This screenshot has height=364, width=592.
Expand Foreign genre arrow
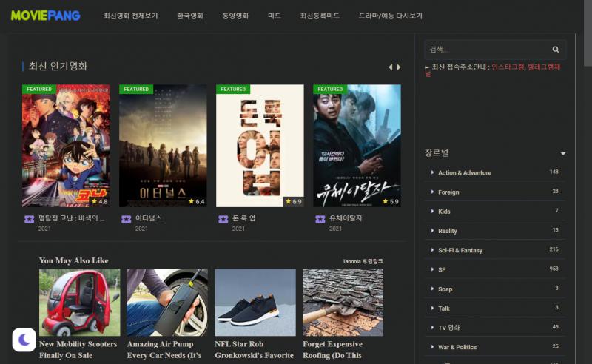point(432,192)
